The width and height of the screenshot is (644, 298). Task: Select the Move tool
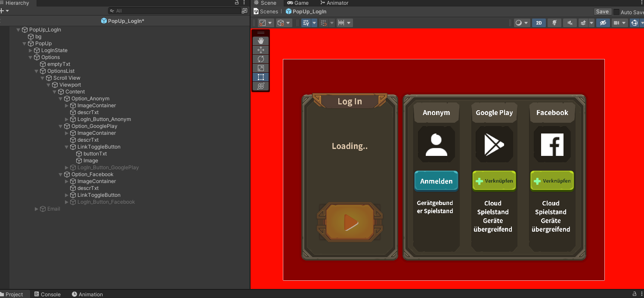tap(260, 50)
